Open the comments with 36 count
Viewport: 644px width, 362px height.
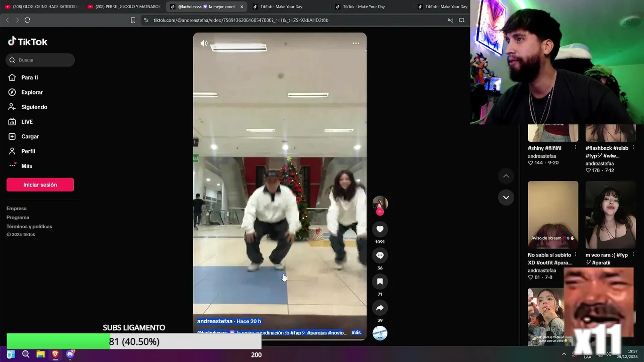[x=380, y=255]
